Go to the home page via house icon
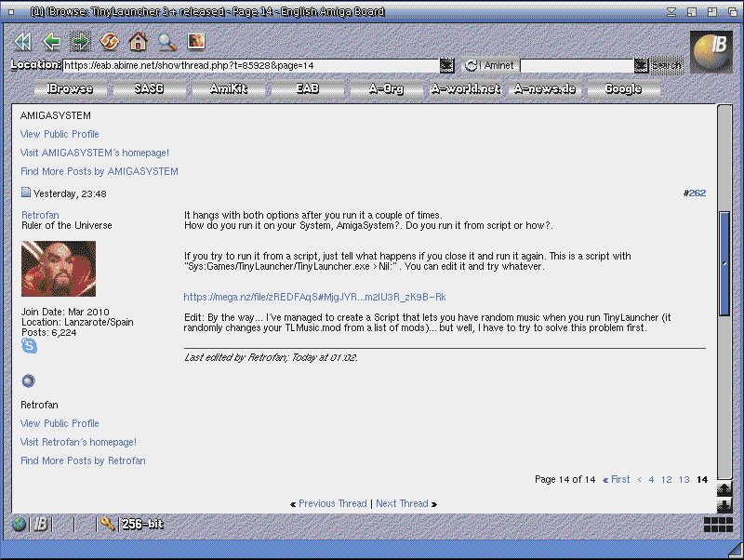 [138, 41]
